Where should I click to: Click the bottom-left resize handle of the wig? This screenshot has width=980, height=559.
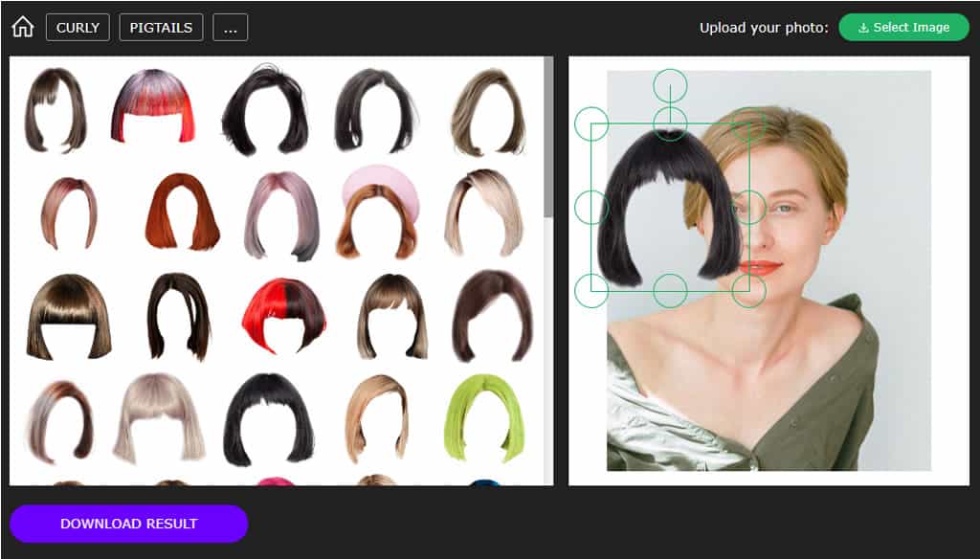pos(591,291)
